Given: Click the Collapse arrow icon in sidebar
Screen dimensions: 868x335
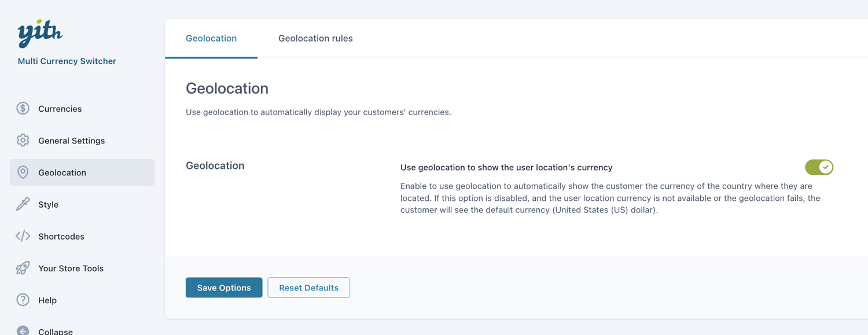Looking at the screenshot, I should 23,330.
